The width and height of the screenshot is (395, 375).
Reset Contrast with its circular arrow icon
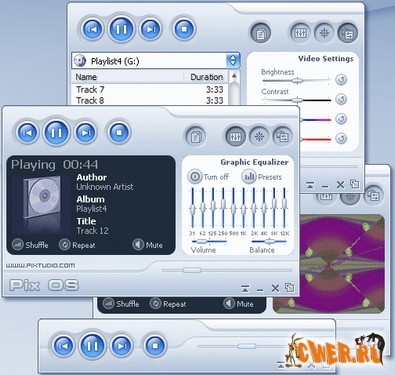(341, 99)
